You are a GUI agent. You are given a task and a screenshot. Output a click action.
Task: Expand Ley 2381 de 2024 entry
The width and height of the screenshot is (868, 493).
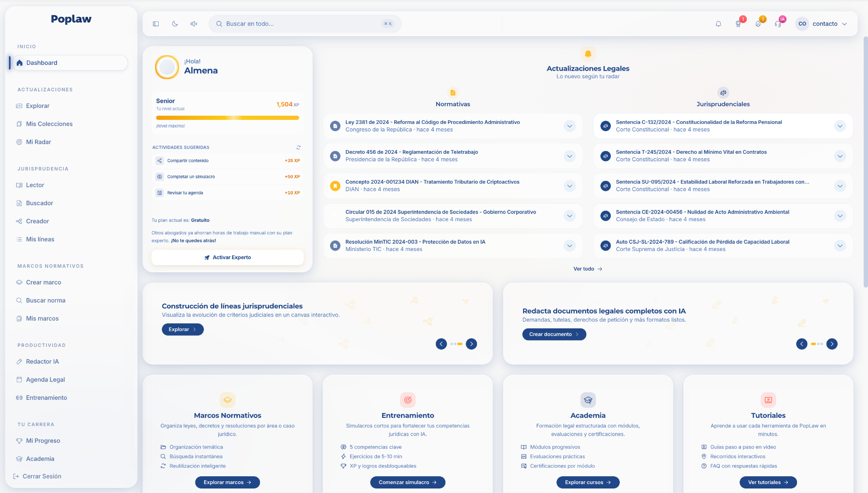[570, 126]
